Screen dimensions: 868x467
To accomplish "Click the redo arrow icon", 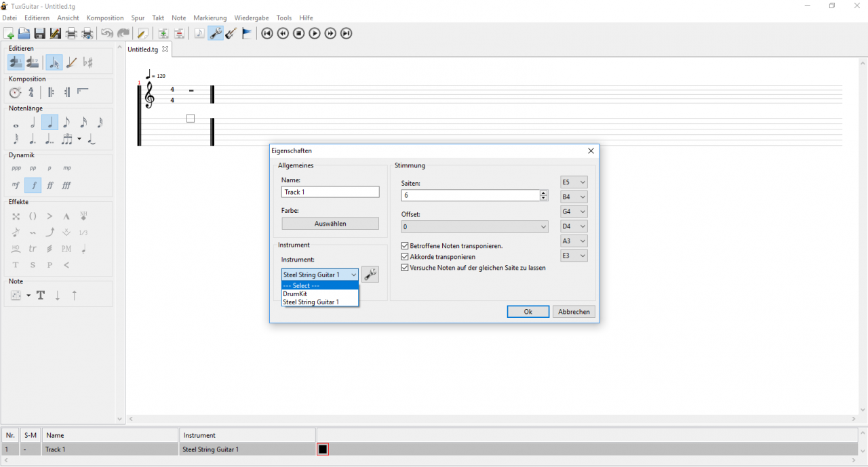I will (123, 33).
